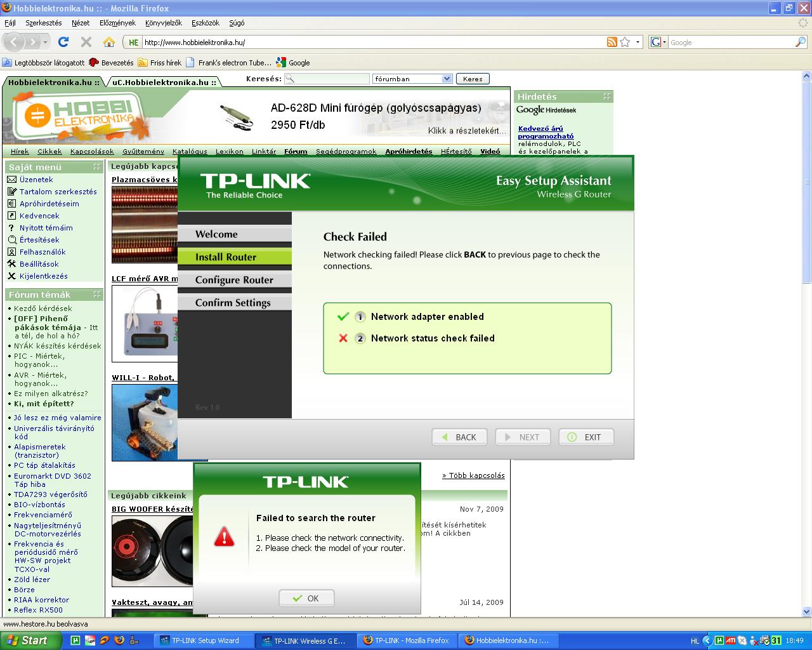
Task: Collapse the Fórum témák panel icon
Action: click(x=97, y=295)
